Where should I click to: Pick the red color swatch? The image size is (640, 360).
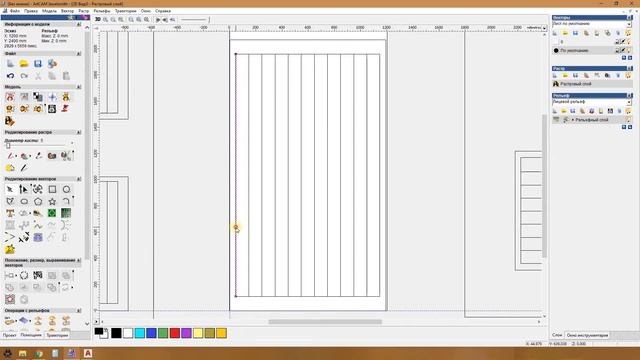(175, 333)
